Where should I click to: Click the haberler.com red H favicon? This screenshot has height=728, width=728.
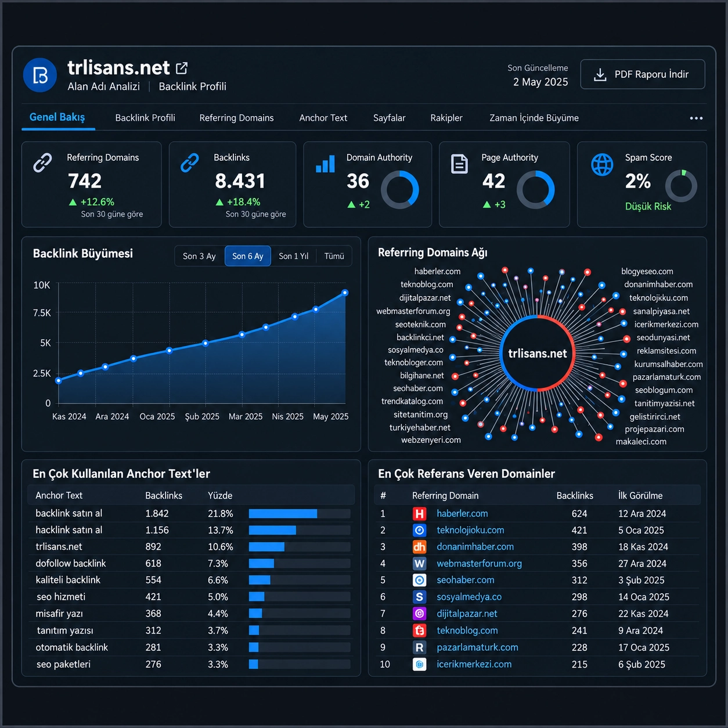pyautogui.click(x=419, y=514)
